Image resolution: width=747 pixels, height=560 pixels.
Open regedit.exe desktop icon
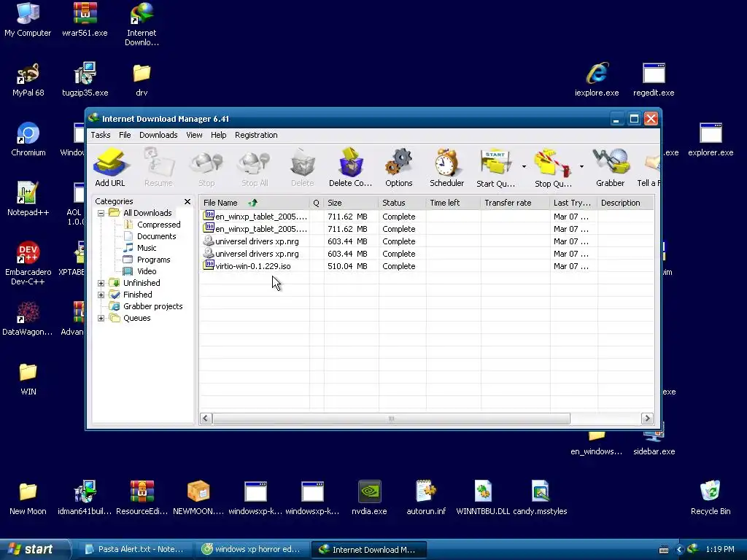pyautogui.click(x=654, y=79)
